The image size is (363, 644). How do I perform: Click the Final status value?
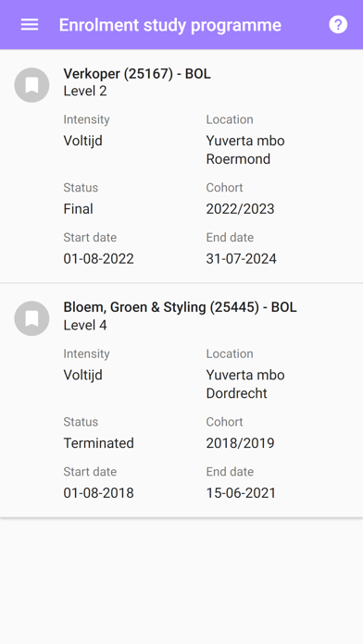tap(78, 209)
